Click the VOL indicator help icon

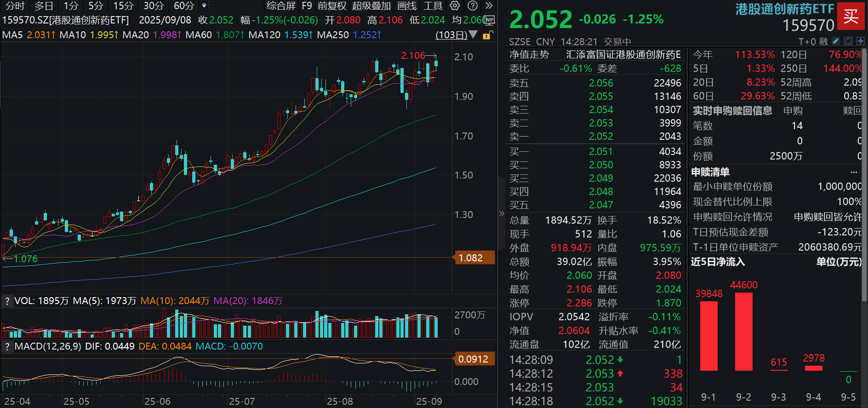click(x=7, y=301)
